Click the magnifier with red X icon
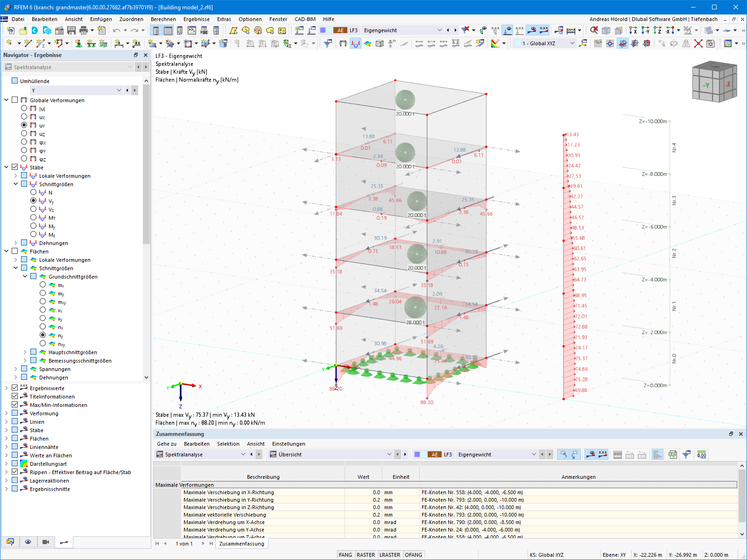 coord(594,30)
